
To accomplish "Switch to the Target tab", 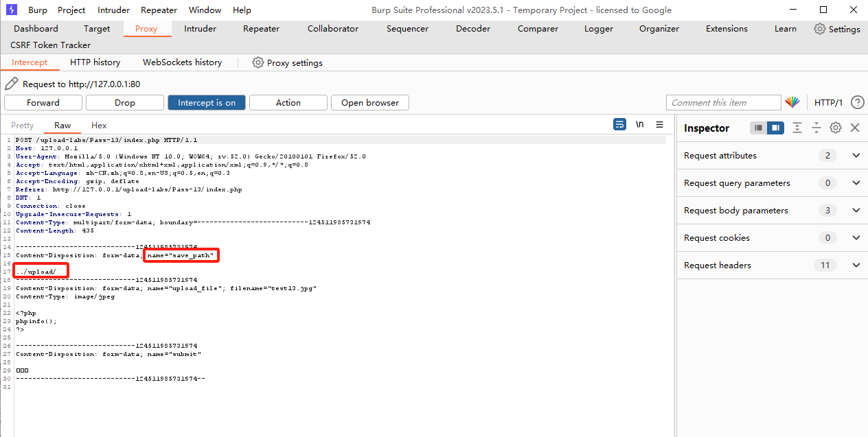I will (x=97, y=29).
